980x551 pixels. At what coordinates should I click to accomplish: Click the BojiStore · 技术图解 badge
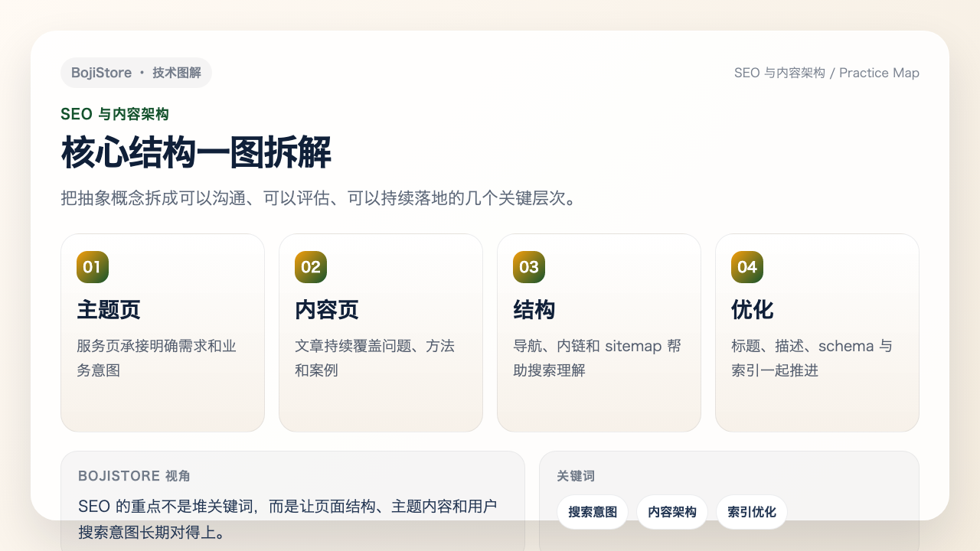click(x=136, y=73)
